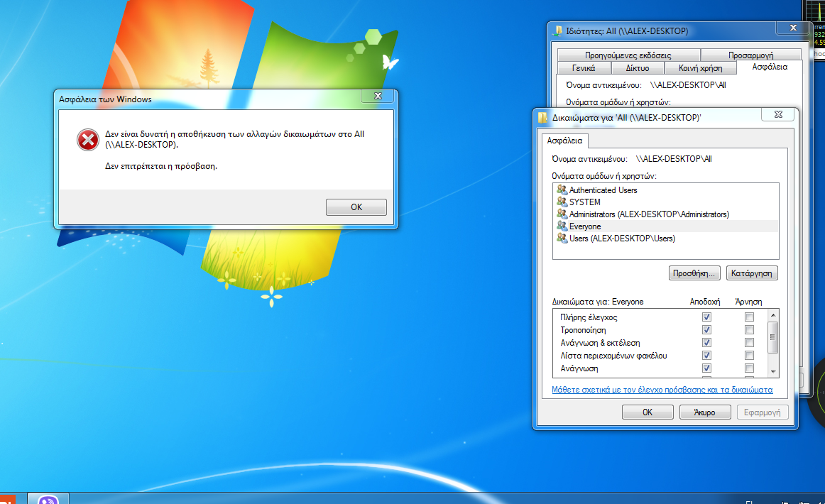Image resolution: width=825 pixels, height=504 pixels.
Task: Toggle Allow checkbox for Λίστα περιεχομένων φακέλου
Action: [x=706, y=356]
